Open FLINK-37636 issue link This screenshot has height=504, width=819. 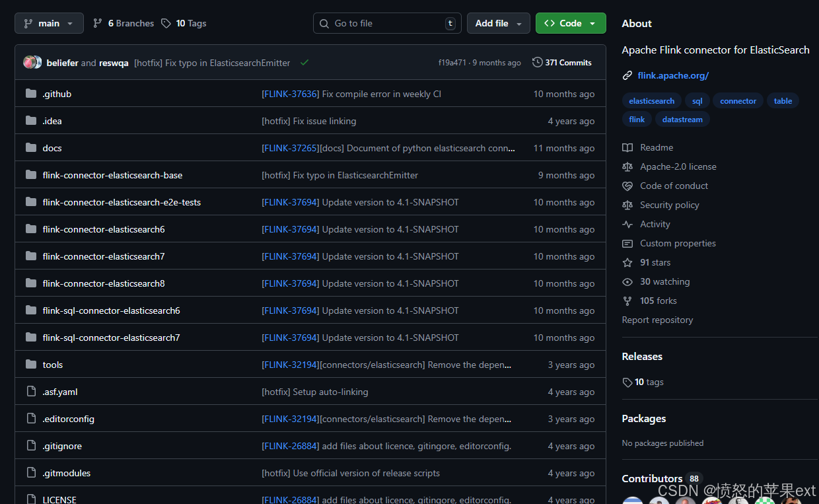pos(291,94)
